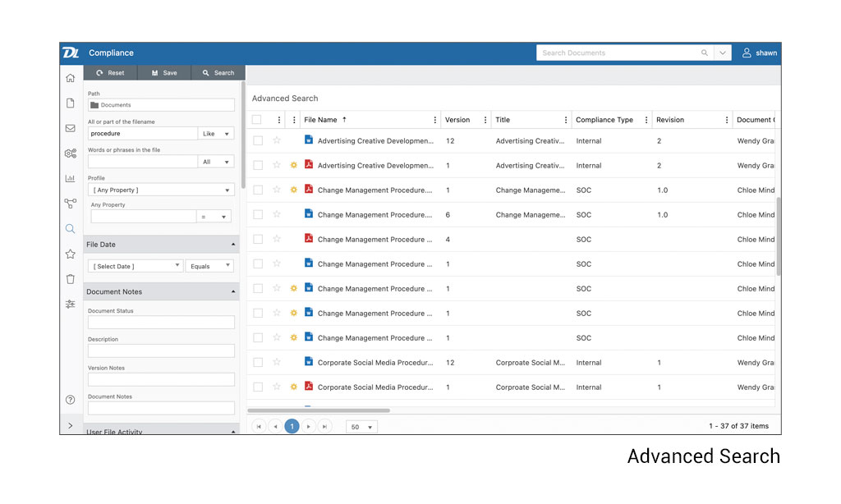Image resolution: width=841 pixels, height=504 pixels.
Task: Click the Path Documents field
Action: [161, 105]
